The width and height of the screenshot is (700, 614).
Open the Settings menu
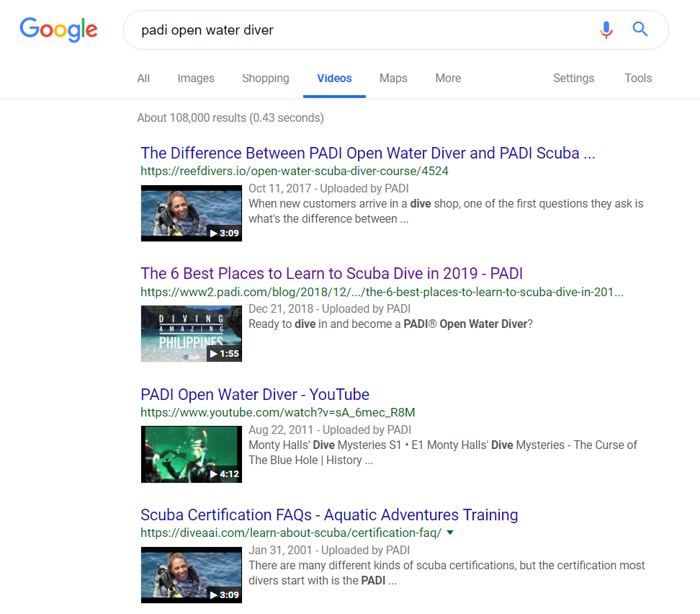click(x=573, y=79)
